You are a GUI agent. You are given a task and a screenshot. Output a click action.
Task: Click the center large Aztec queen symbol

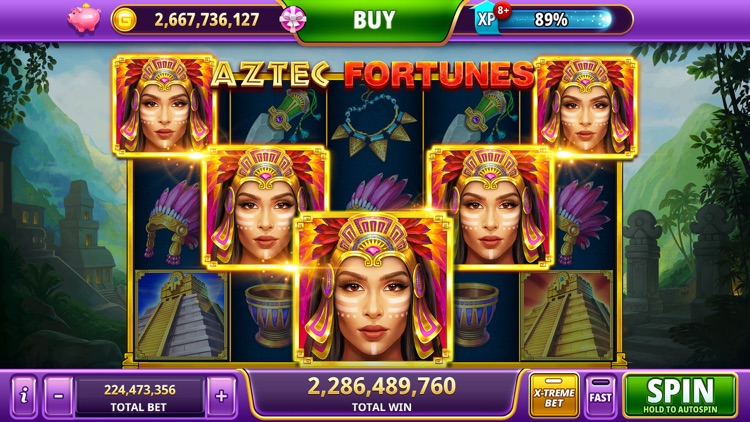pos(373,288)
